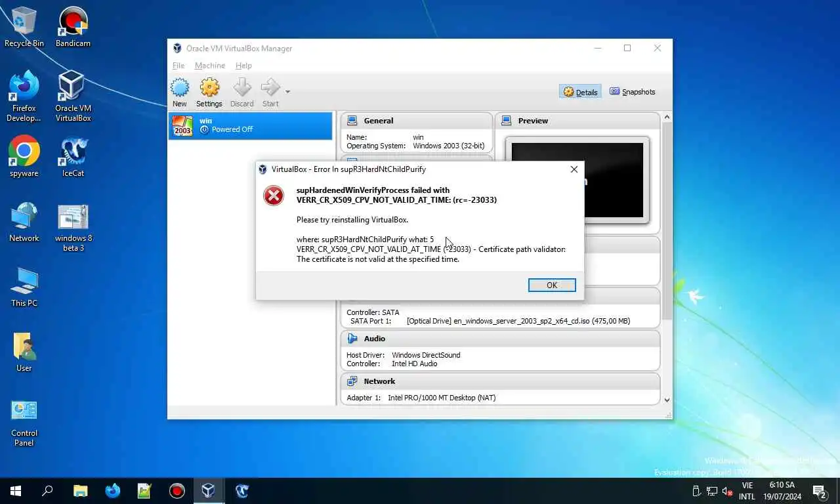This screenshot has width=840, height=504.
Task: Click the details pane scrollbar down arrow
Action: click(x=667, y=400)
